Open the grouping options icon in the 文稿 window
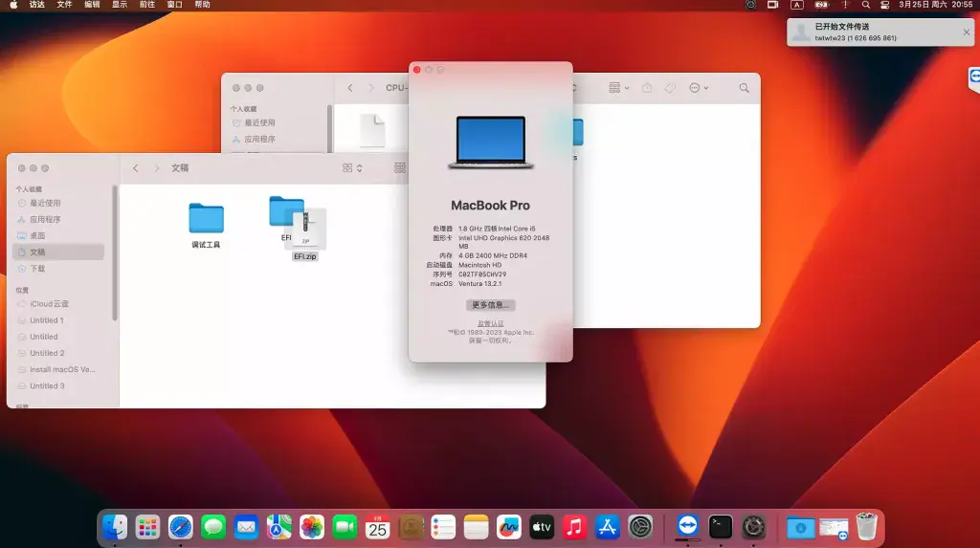Viewport: 980px width, 548px height. 400,168
